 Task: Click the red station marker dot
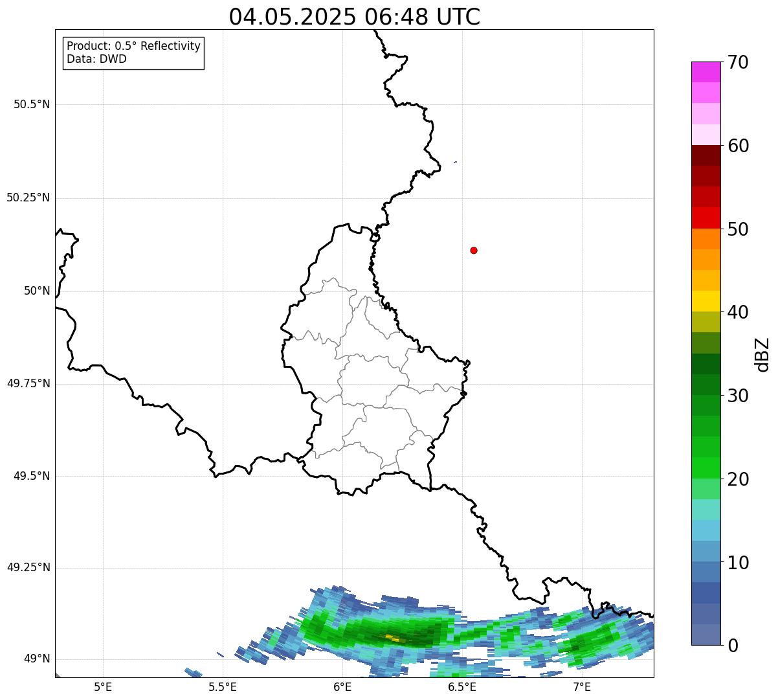pos(474,250)
